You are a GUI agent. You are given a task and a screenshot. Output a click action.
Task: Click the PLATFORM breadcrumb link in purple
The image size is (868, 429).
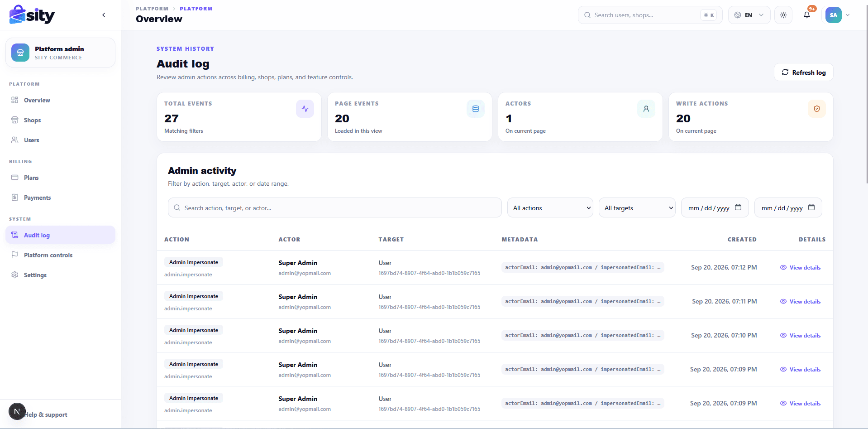pyautogui.click(x=196, y=9)
